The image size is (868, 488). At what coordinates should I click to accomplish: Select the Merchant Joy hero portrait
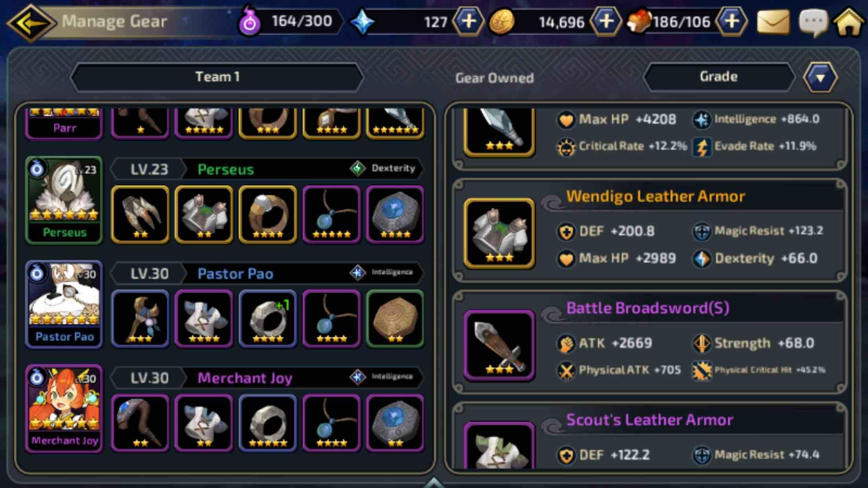click(64, 409)
